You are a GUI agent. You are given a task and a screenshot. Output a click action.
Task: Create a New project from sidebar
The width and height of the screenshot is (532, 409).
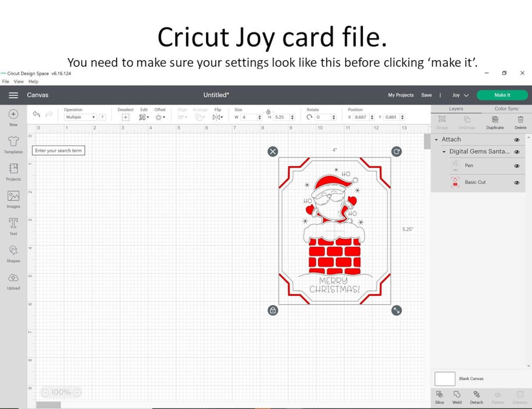tap(13, 118)
